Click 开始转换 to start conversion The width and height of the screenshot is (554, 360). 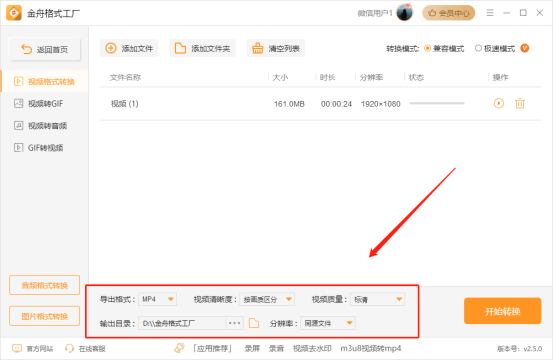[x=502, y=311]
